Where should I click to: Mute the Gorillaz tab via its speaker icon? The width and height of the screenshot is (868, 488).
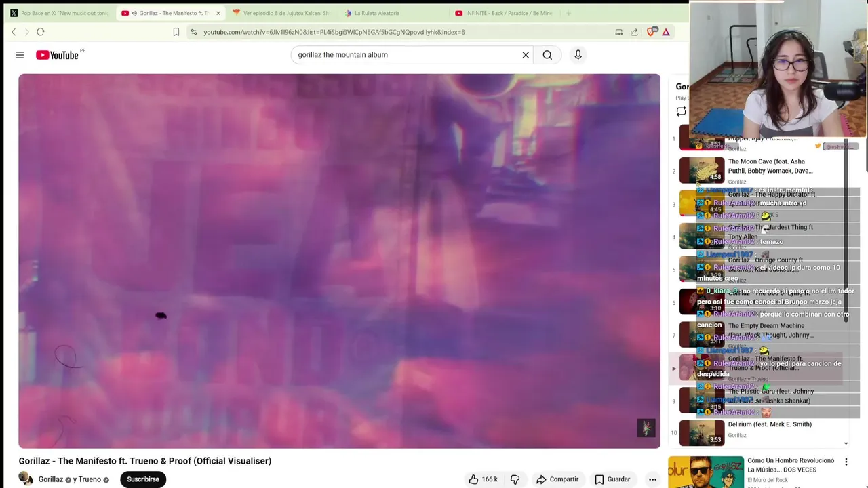click(x=134, y=13)
